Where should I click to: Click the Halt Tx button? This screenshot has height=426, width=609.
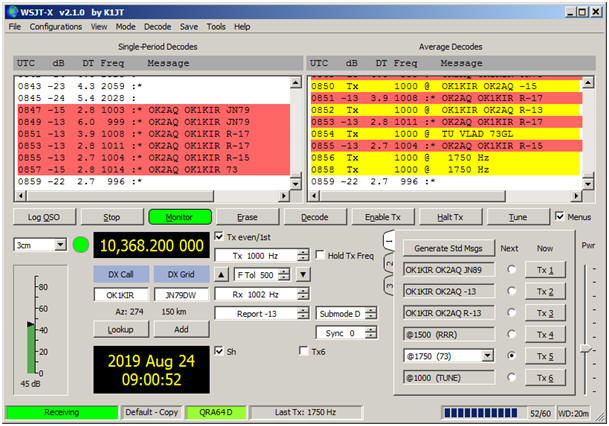[x=451, y=217]
